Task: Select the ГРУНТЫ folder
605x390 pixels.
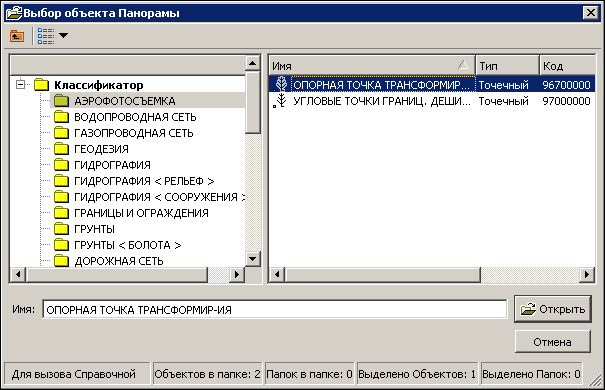Action: pos(94,229)
